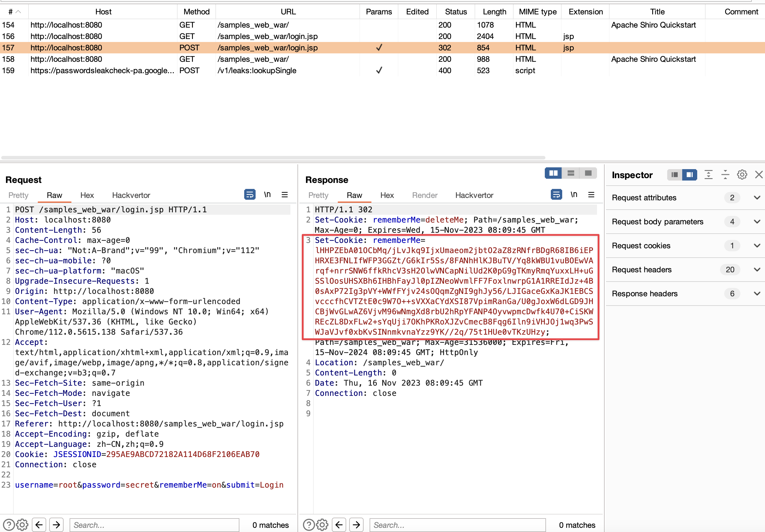Select highlighted row 157 POST login.jsp
765x532 pixels.
point(382,48)
